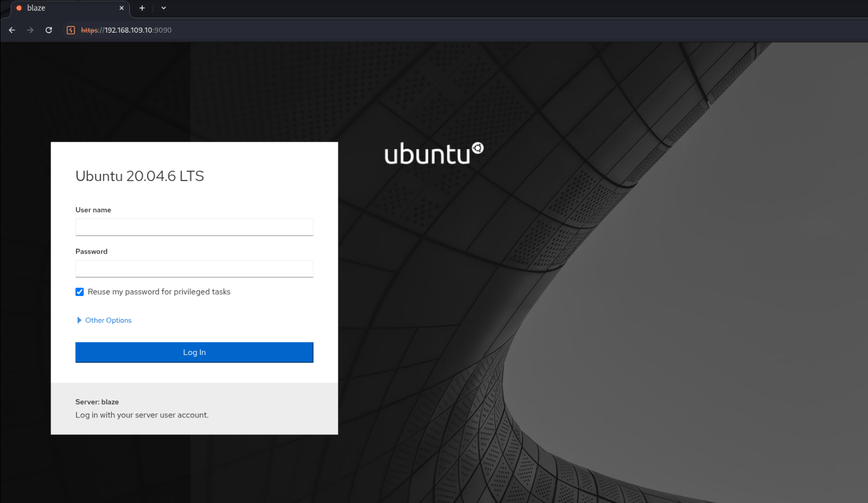This screenshot has height=503, width=868.
Task: Click the Log In button
Action: click(195, 352)
